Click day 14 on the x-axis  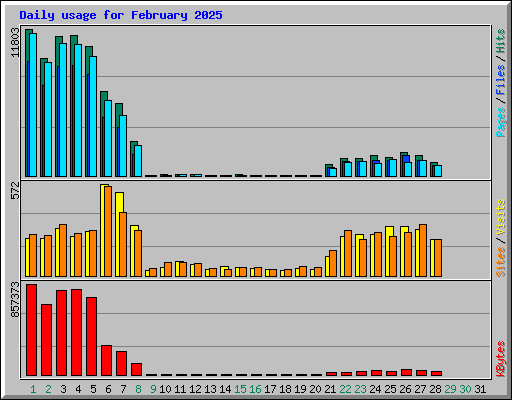point(225,389)
